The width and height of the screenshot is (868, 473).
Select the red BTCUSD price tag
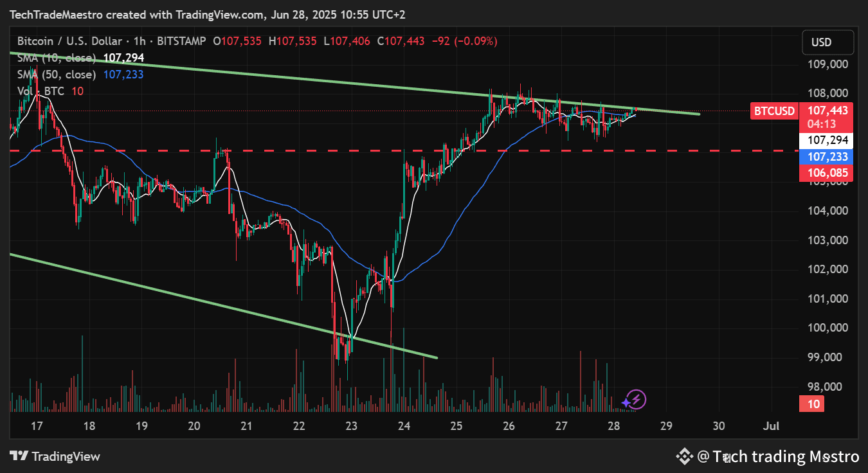[774, 111]
